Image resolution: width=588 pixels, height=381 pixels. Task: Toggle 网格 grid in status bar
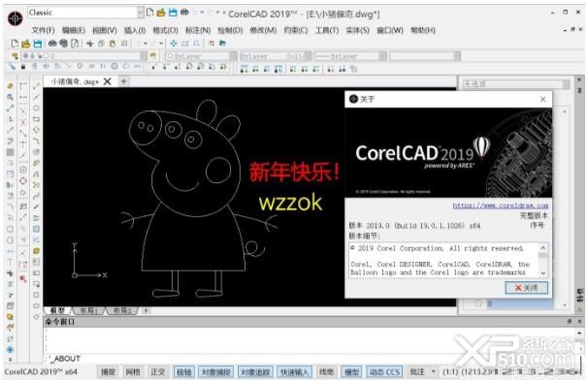(132, 371)
